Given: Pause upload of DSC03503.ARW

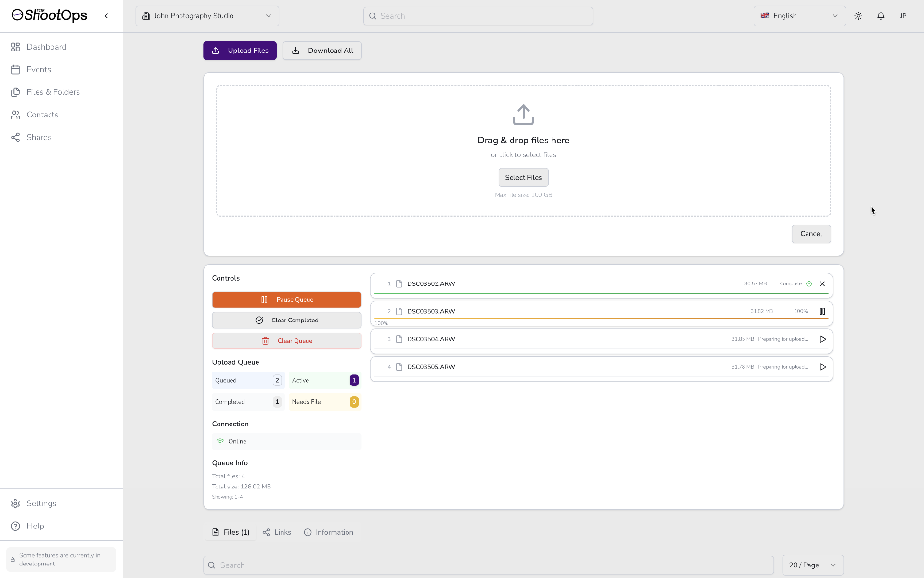Looking at the screenshot, I should tap(822, 311).
